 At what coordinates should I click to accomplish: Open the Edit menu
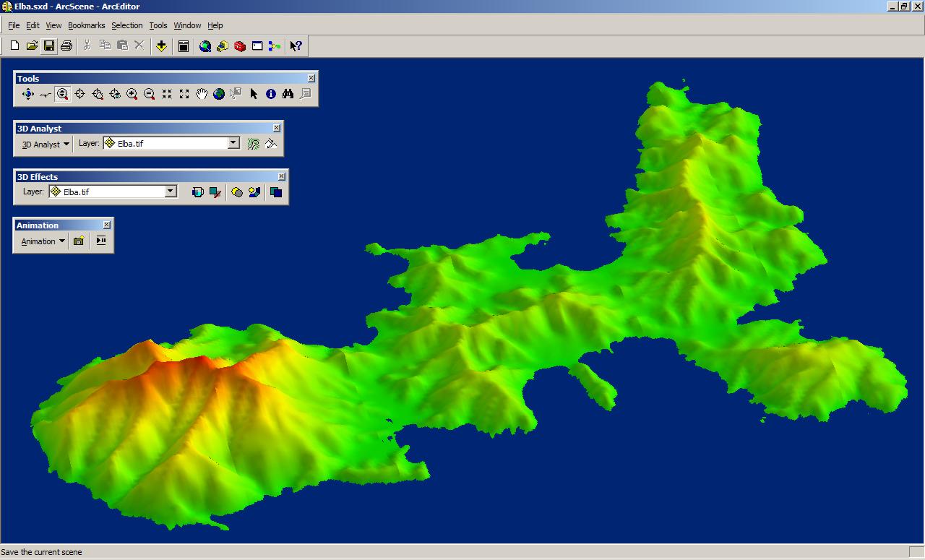[x=33, y=25]
